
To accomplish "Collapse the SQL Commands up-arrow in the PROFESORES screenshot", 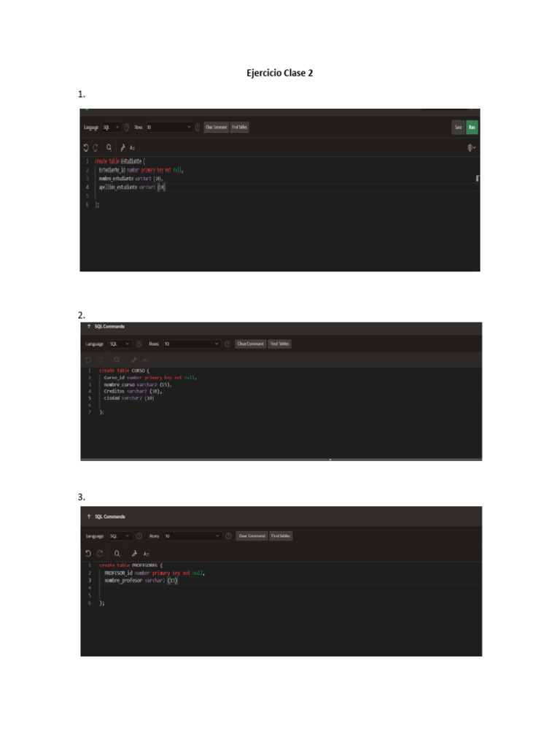I will [x=88, y=516].
